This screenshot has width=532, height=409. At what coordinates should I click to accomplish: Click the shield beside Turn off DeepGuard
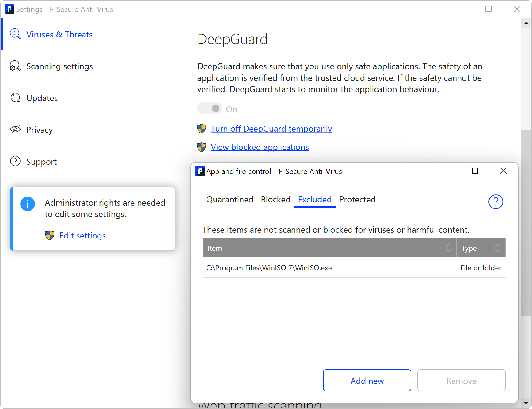[x=201, y=129]
